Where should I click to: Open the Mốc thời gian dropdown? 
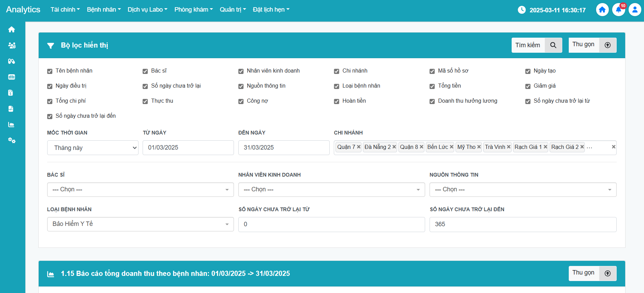pyautogui.click(x=93, y=148)
